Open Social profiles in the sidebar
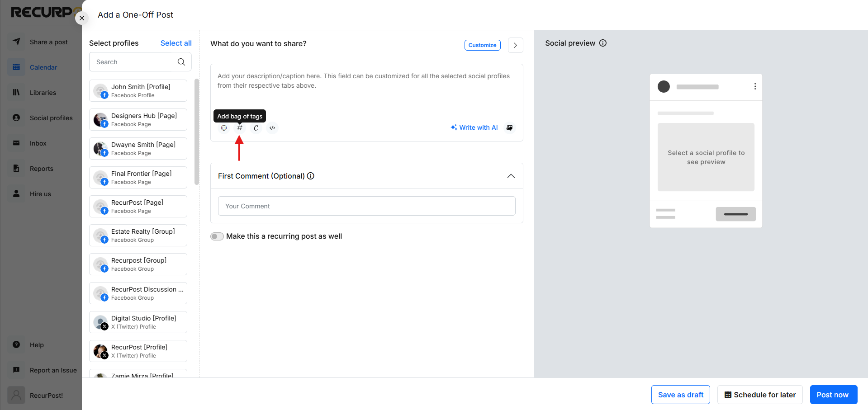The height and width of the screenshot is (410, 868). click(x=51, y=118)
